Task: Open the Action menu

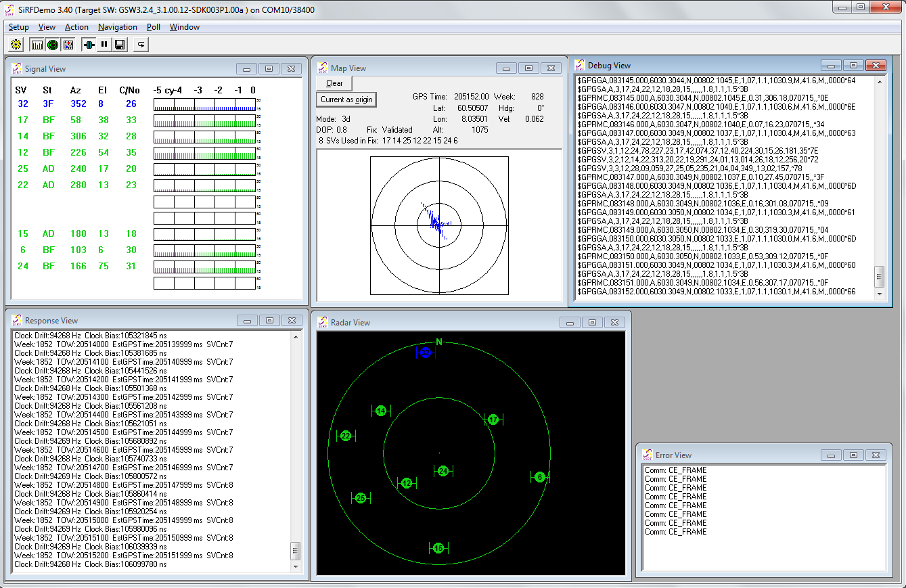Action: click(76, 27)
